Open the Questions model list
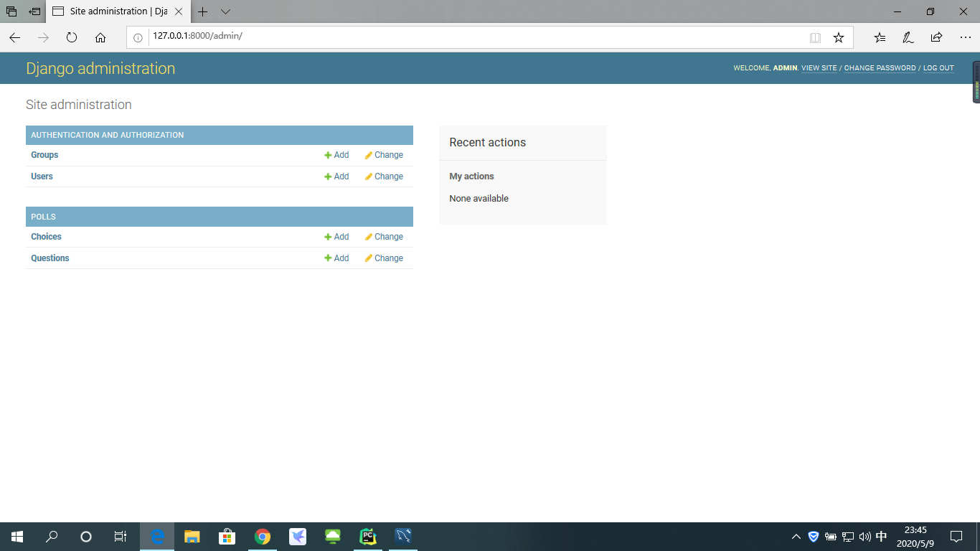The height and width of the screenshot is (551, 980). click(50, 258)
